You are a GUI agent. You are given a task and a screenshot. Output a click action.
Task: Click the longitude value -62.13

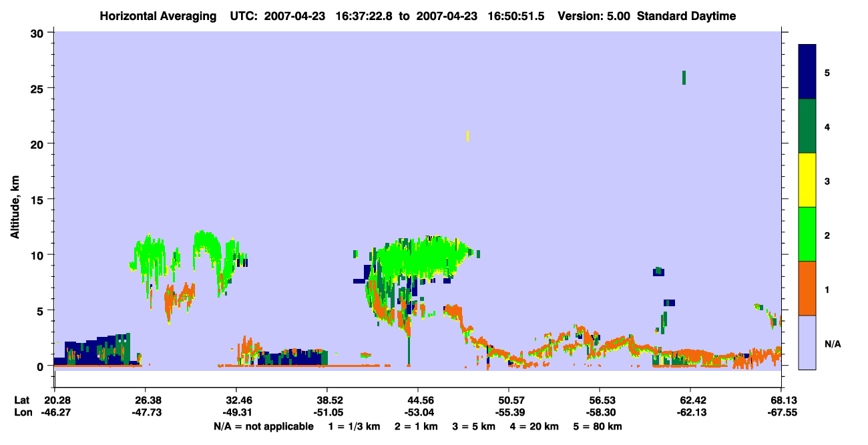(x=690, y=412)
